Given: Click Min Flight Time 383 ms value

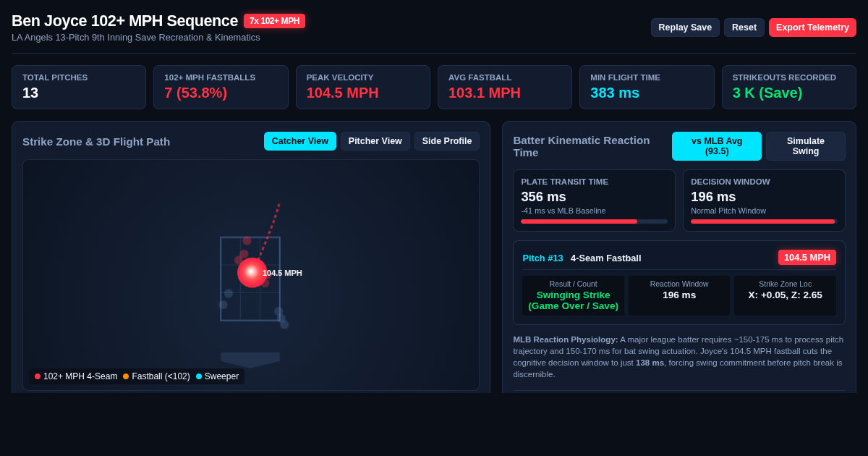Looking at the screenshot, I should pyautogui.click(x=615, y=93).
